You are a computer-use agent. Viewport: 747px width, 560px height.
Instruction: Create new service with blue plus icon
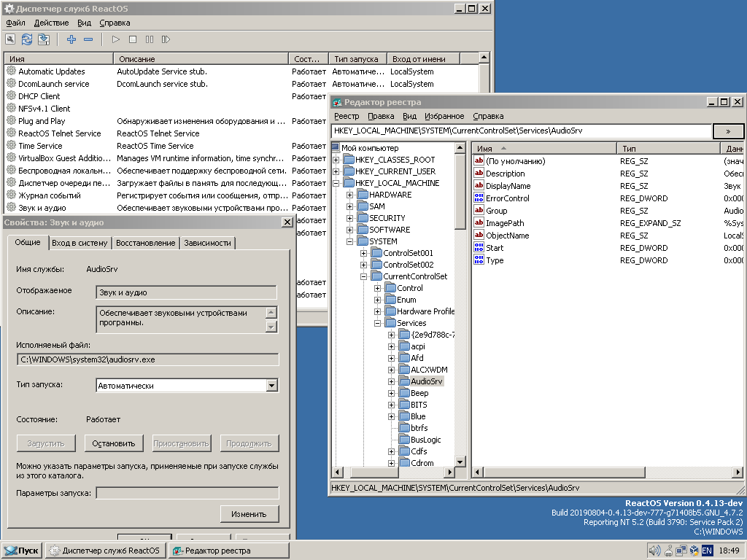pos(71,39)
